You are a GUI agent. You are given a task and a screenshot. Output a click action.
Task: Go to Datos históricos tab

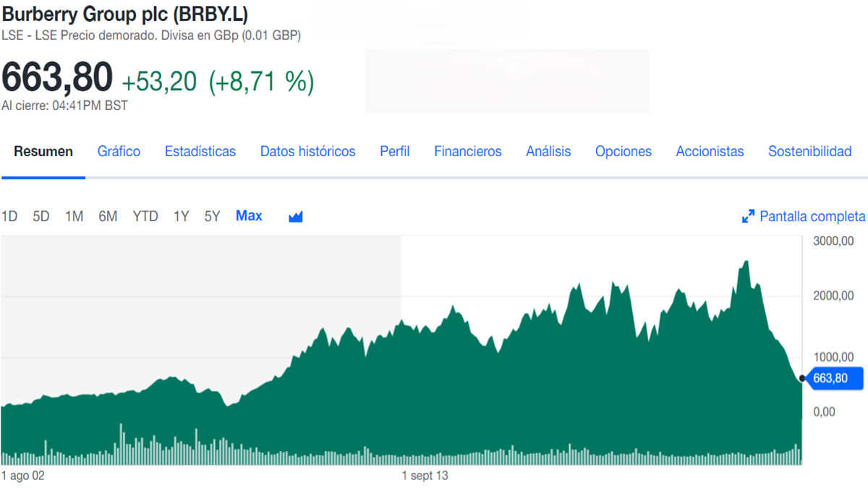click(307, 152)
